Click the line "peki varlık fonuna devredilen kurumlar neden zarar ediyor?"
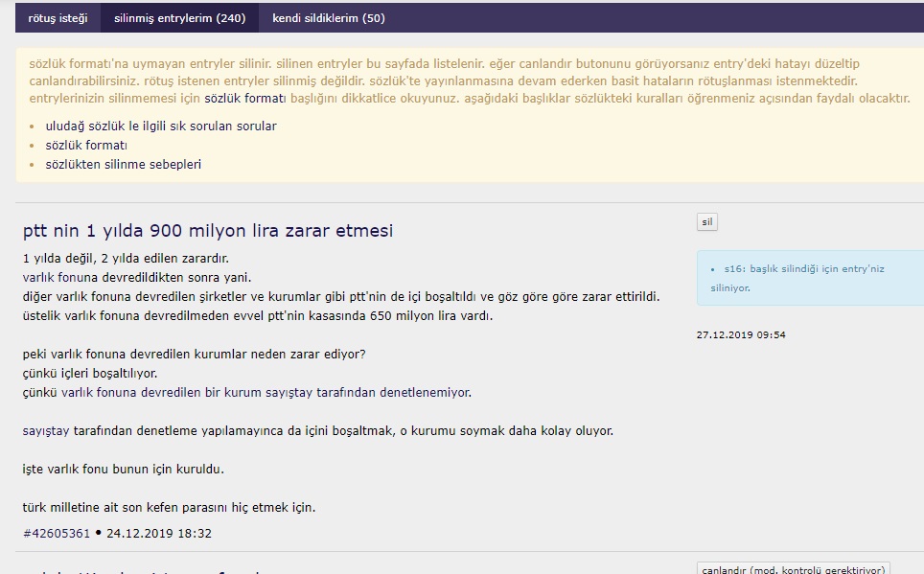 [x=194, y=355]
